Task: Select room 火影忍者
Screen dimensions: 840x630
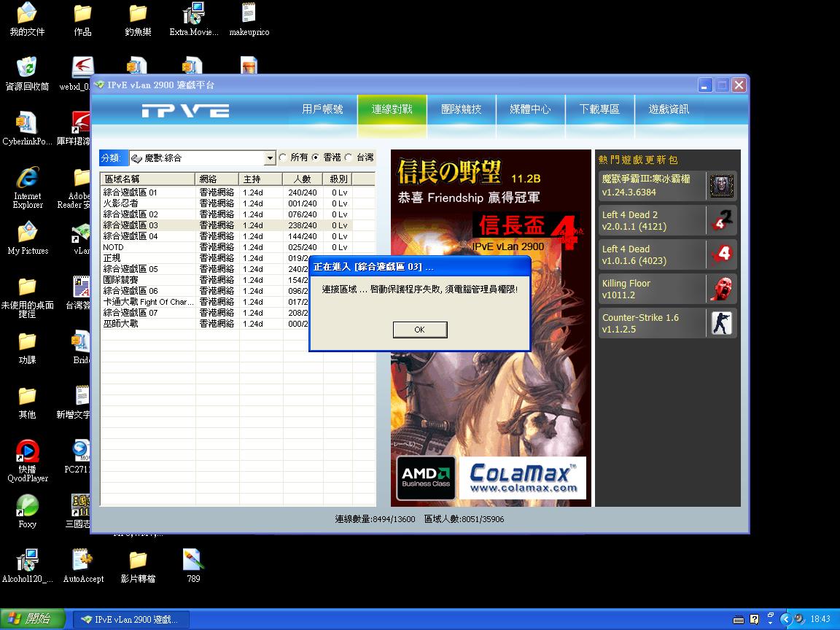Action: [x=237, y=203]
